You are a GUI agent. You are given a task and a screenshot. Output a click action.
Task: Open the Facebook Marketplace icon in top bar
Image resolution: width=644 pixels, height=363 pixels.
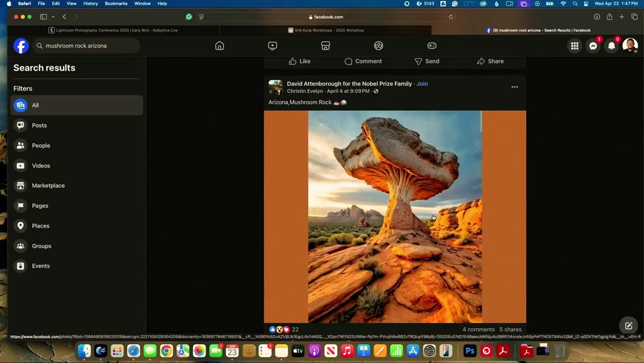[326, 46]
